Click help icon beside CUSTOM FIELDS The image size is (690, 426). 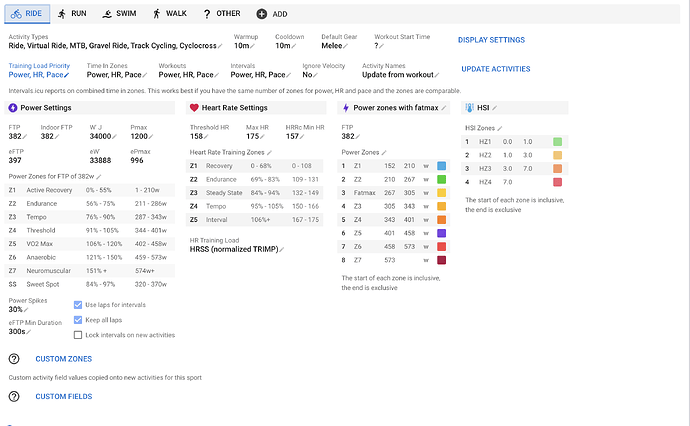click(14, 397)
